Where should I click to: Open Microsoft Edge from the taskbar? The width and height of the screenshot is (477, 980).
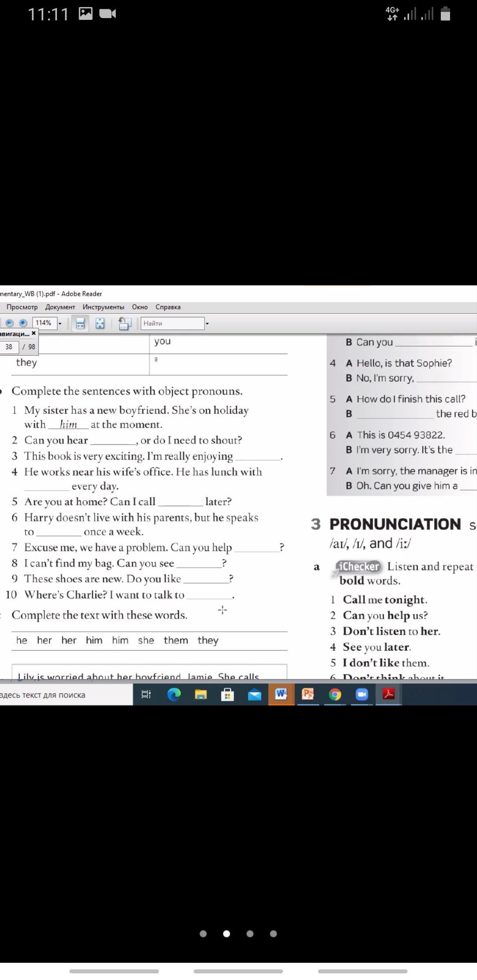point(174,695)
